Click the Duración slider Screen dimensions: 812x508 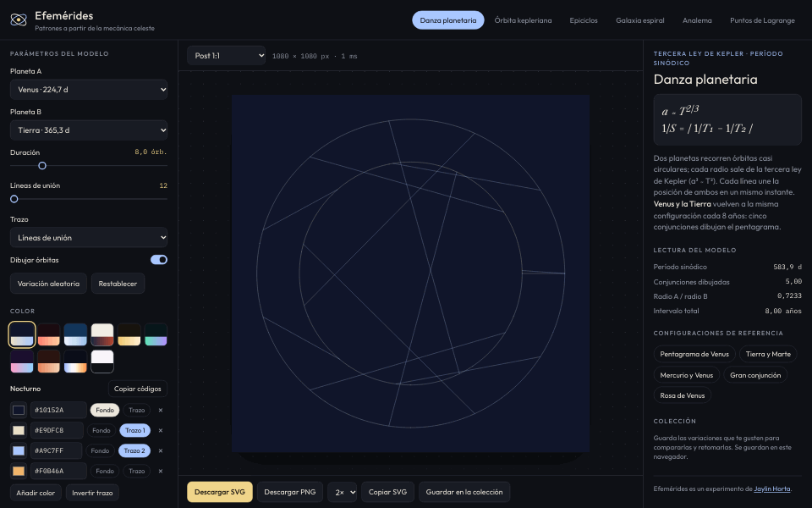click(89, 166)
